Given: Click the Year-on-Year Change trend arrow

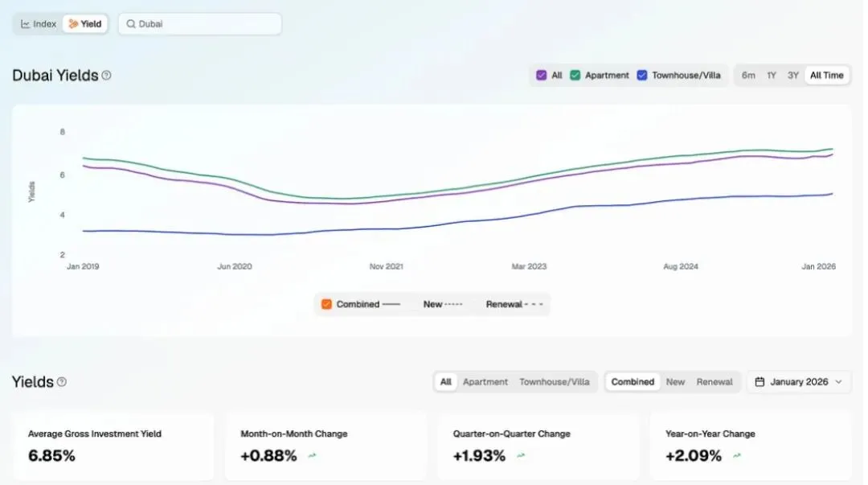Looking at the screenshot, I should (737, 455).
